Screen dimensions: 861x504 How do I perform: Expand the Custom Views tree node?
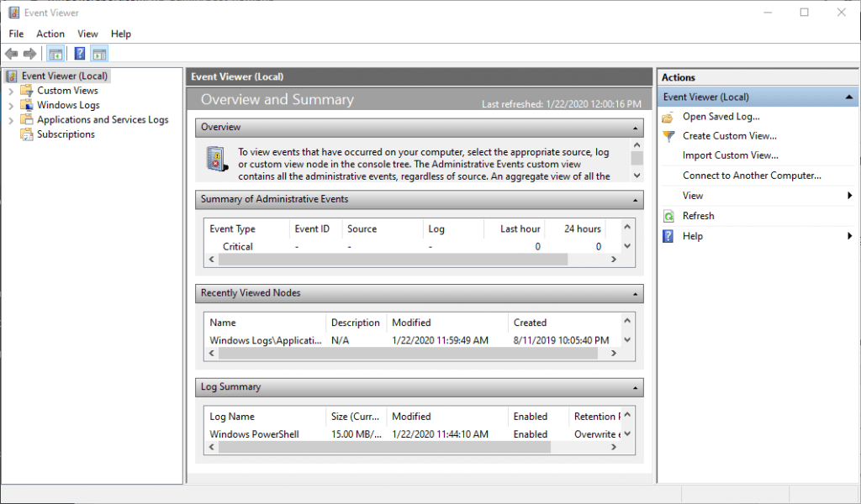11,91
